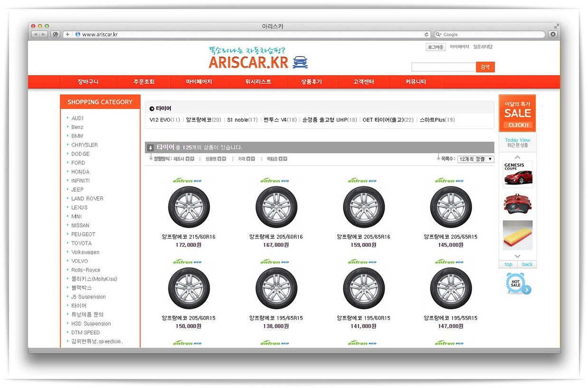
Task: Click the fullscreen arrows in title bar
Action: (x=556, y=26)
